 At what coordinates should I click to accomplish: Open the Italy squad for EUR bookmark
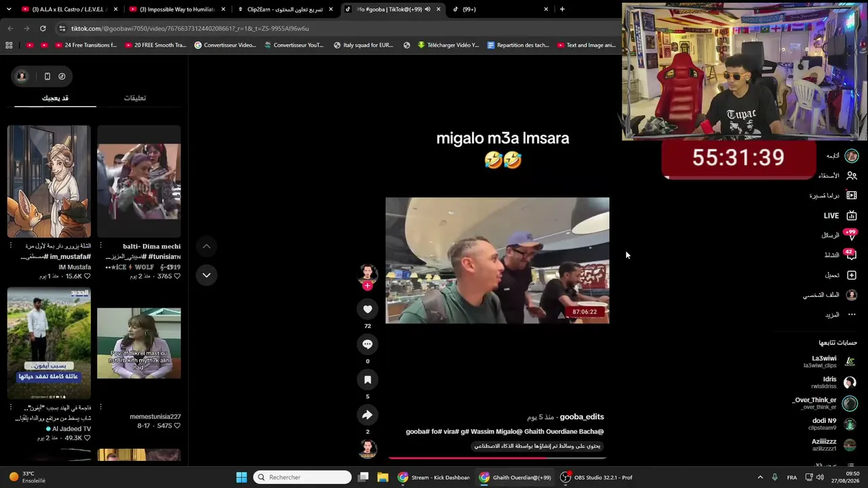tap(363, 45)
